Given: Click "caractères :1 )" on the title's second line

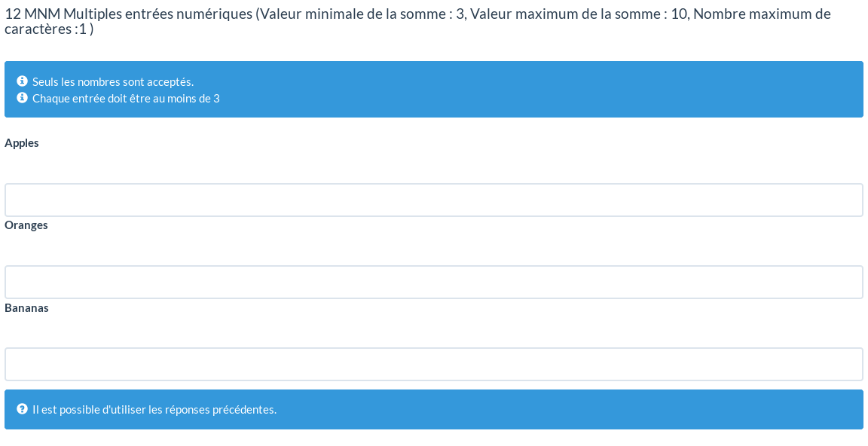Looking at the screenshot, I should coord(49,29).
